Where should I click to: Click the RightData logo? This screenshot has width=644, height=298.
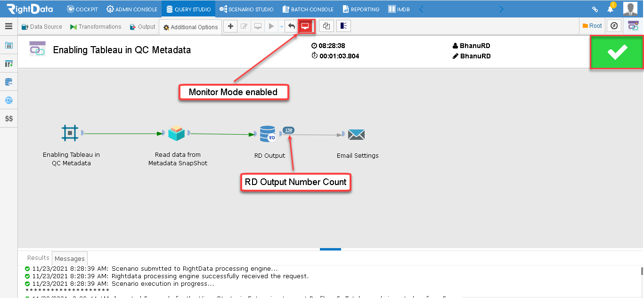pos(29,8)
